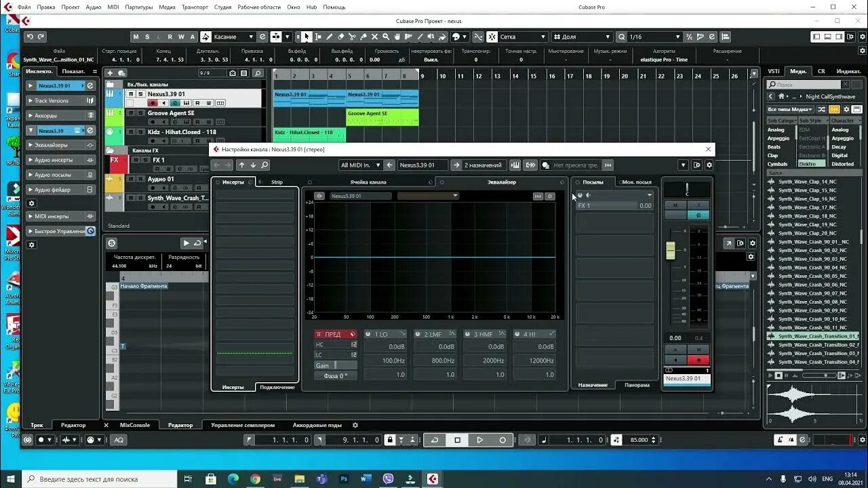
Task: Click the home icon in Media browser
Action: pos(781,96)
